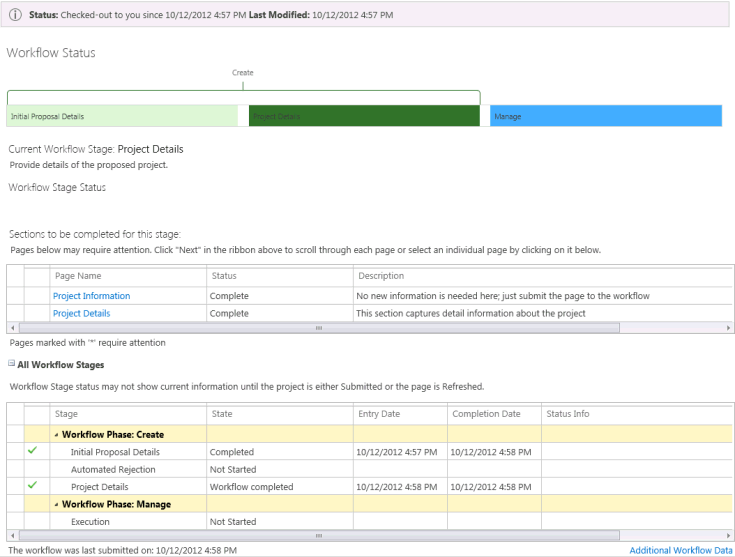
Task: Click description 'This section captures detail information'
Action: 471,313
